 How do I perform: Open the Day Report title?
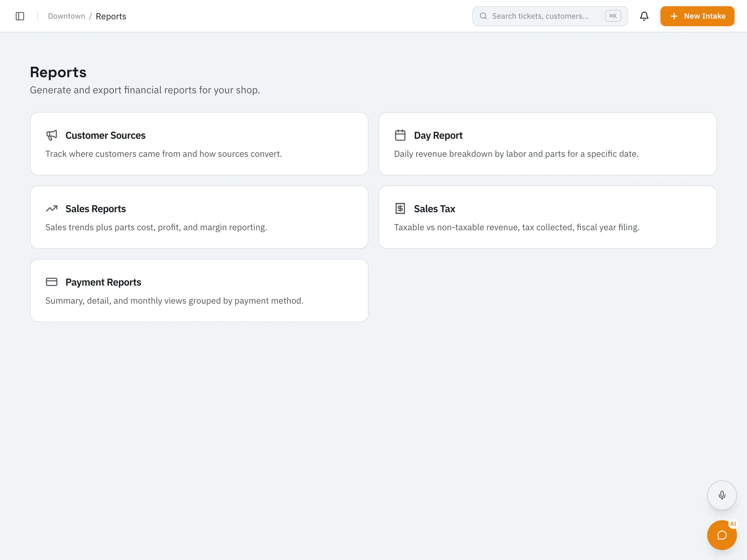click(x=438, y=136)
